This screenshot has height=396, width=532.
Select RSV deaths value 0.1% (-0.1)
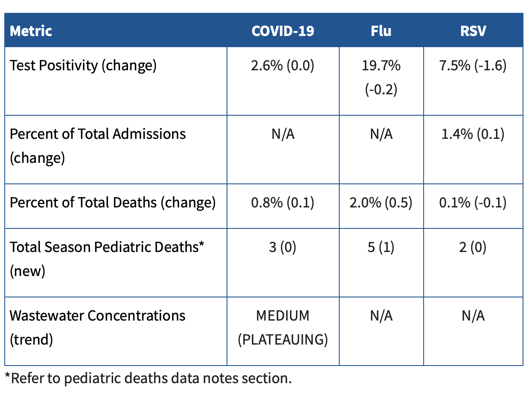473,202
